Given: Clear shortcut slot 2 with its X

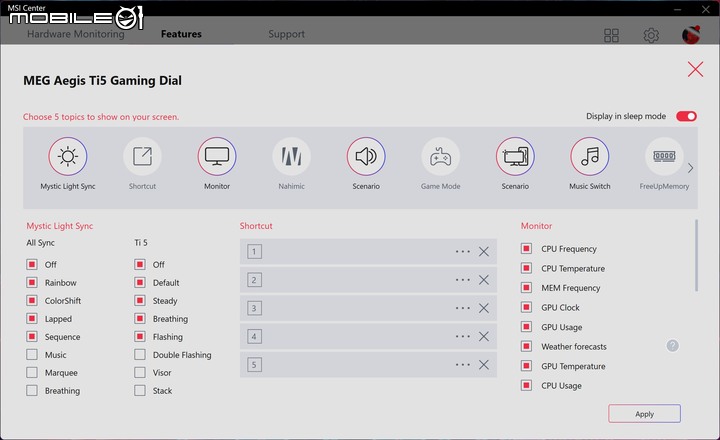Looking at the screenshot, I should [x=484, y=280].
